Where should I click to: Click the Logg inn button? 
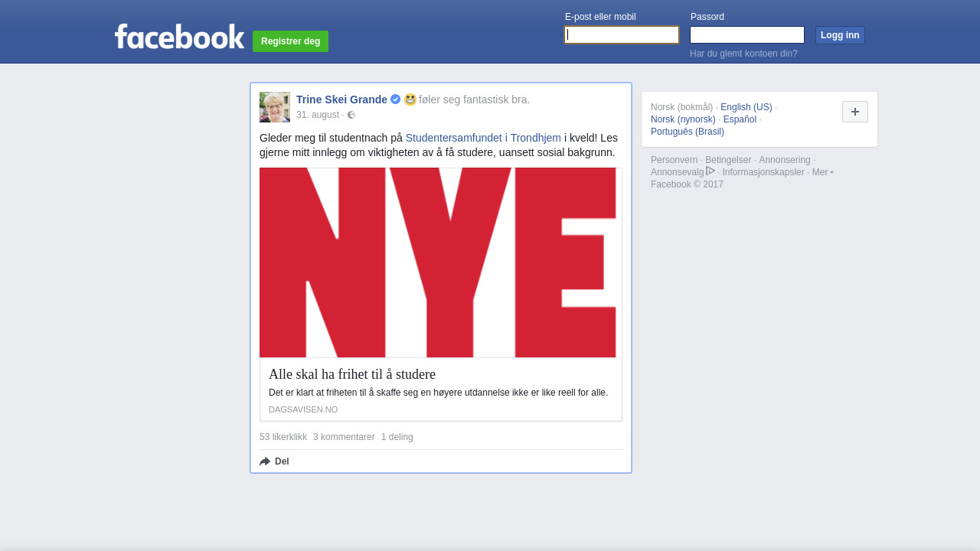point(840,35)
